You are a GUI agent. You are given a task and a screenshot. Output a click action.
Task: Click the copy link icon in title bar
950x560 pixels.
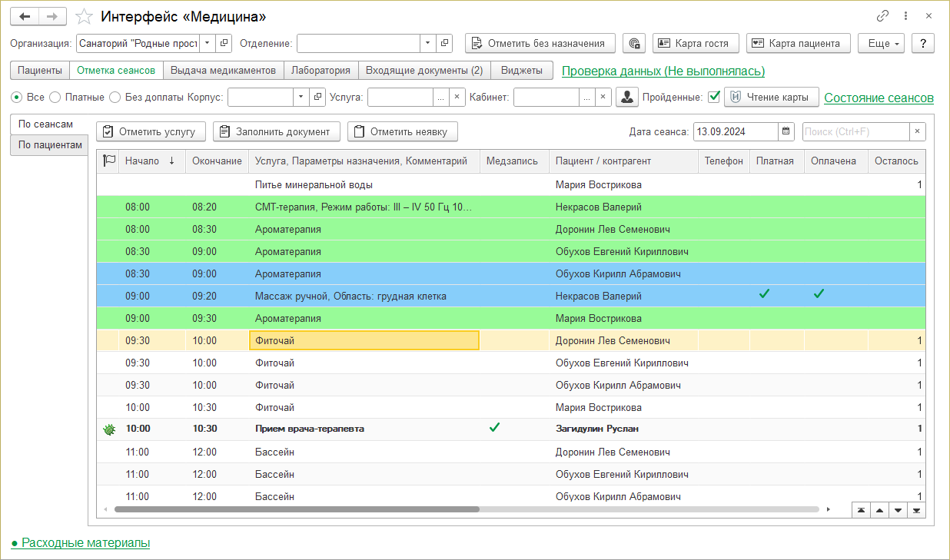[882, 16]
